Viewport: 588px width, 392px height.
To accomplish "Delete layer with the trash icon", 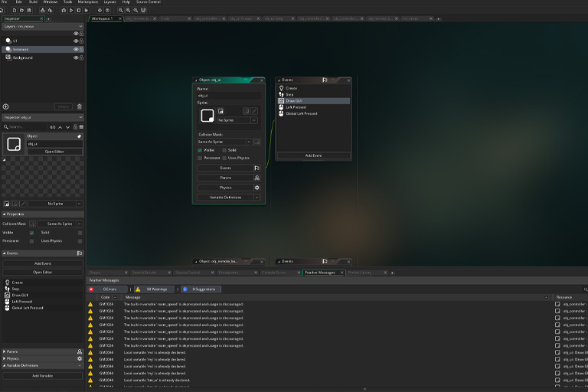I will click(x=80, y=106).
